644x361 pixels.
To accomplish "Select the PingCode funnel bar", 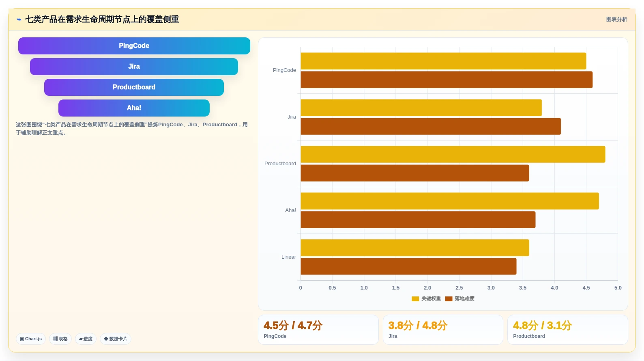I will click(x=134, y=46).
